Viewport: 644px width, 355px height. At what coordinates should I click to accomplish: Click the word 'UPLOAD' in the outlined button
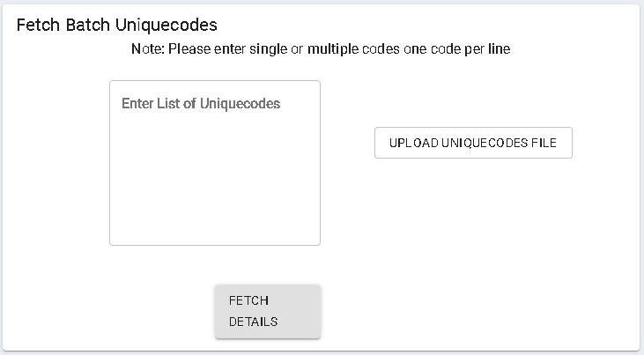(x=413, y=143)
